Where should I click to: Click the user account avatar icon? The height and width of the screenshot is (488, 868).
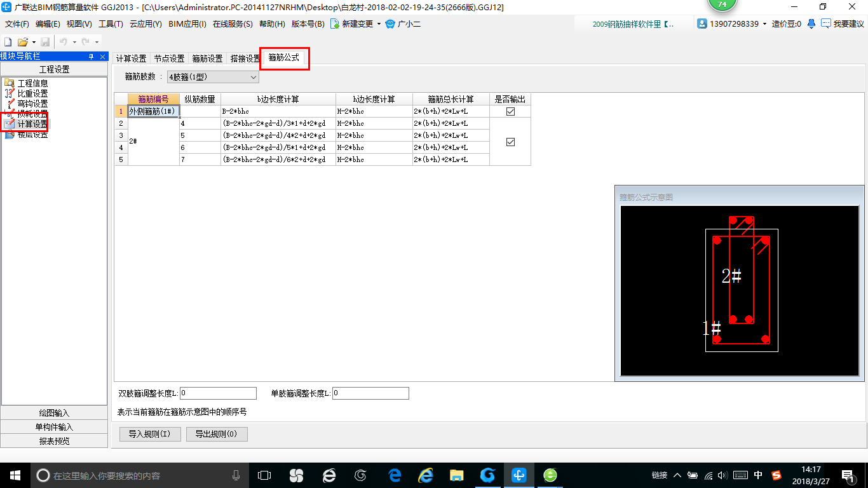(x=702, y=24)
